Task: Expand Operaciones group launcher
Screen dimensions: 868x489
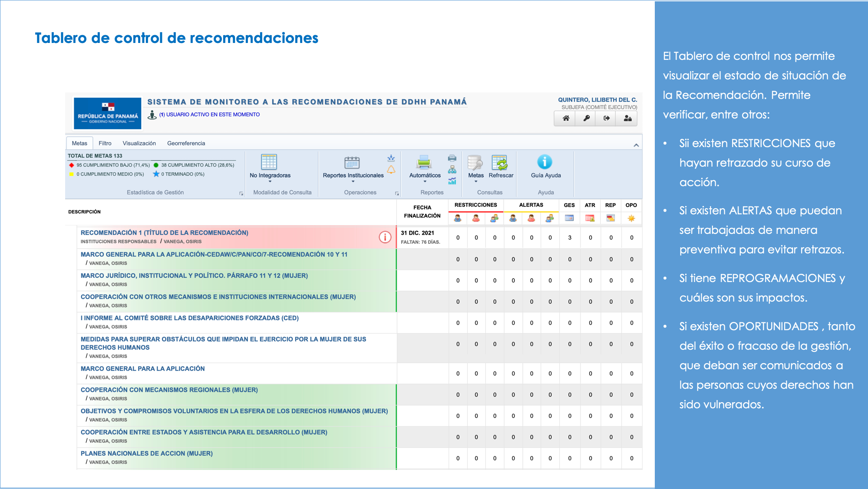Action: (397, 194)
